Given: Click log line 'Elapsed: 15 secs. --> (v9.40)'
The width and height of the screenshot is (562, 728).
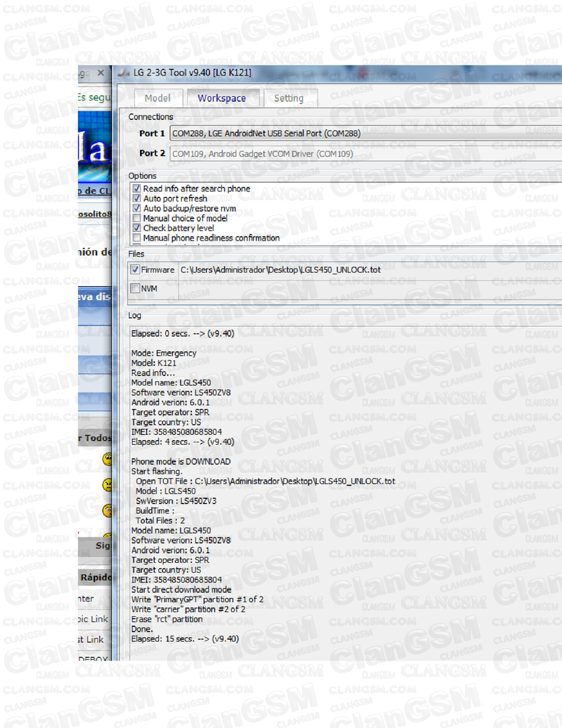Looking at the screenshot, I should tap(185, 639).
